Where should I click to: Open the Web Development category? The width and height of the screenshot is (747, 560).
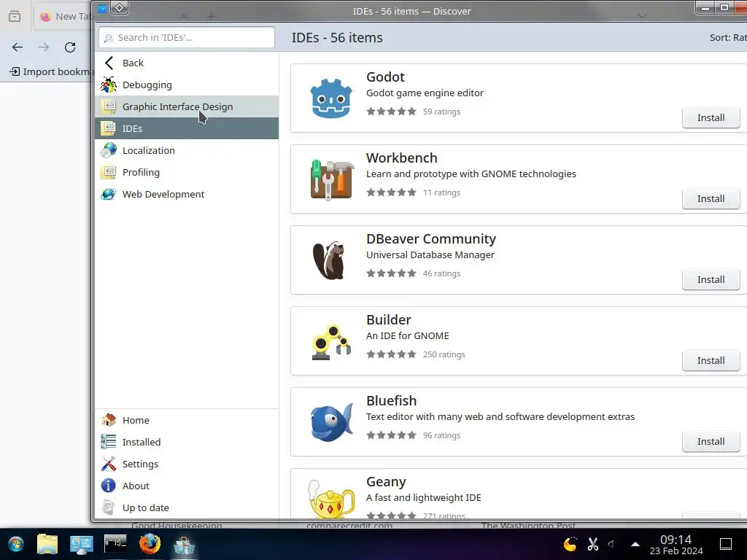coord(187,194)
